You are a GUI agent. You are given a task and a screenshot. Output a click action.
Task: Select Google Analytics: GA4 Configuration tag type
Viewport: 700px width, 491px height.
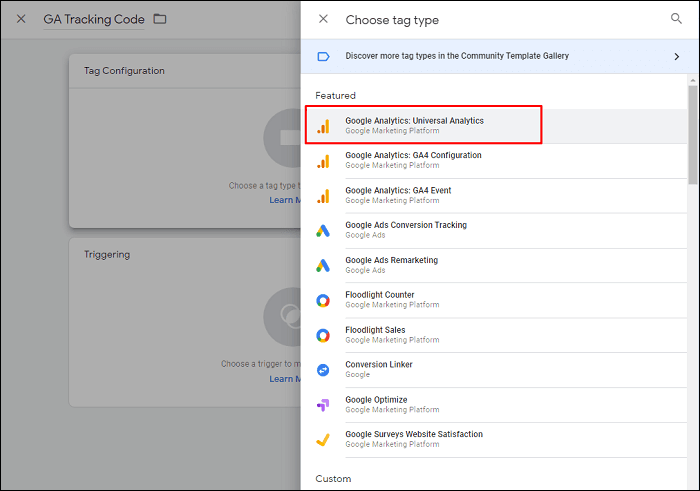pos(496,161)
